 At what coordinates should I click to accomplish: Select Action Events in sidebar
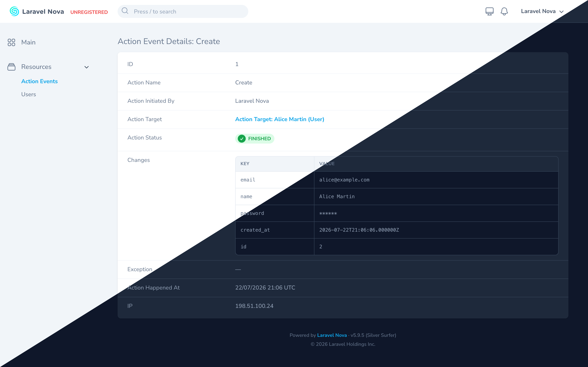[x=39, y=81]
